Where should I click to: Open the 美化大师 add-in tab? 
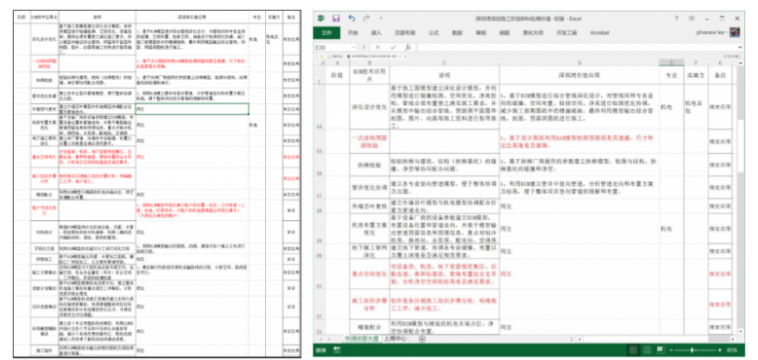532,33
